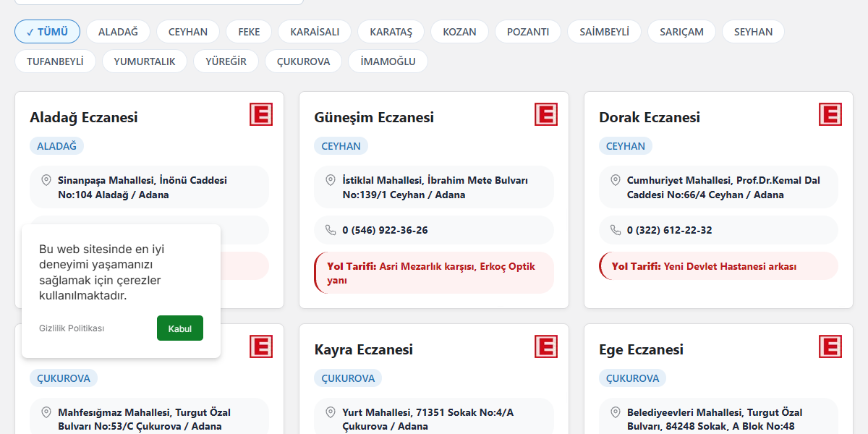Click the Ege Eczanesi title
Image resolution: width=868 pixels, height=434 pixels.
pos(642,349)
